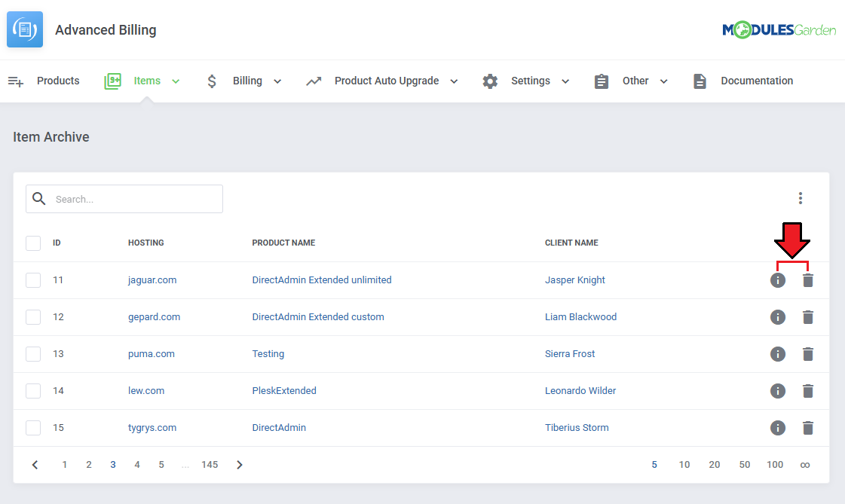
Task: Open the DirectAdmin Extended custom product link
Action: pyautogui.click(x=318, y=316)
